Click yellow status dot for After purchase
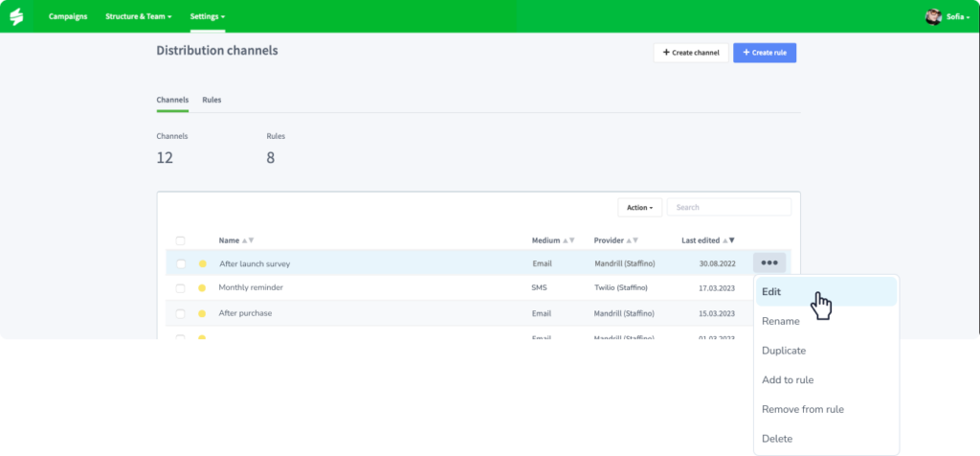The width and height of the screenshot is (980, 456). 202,313
